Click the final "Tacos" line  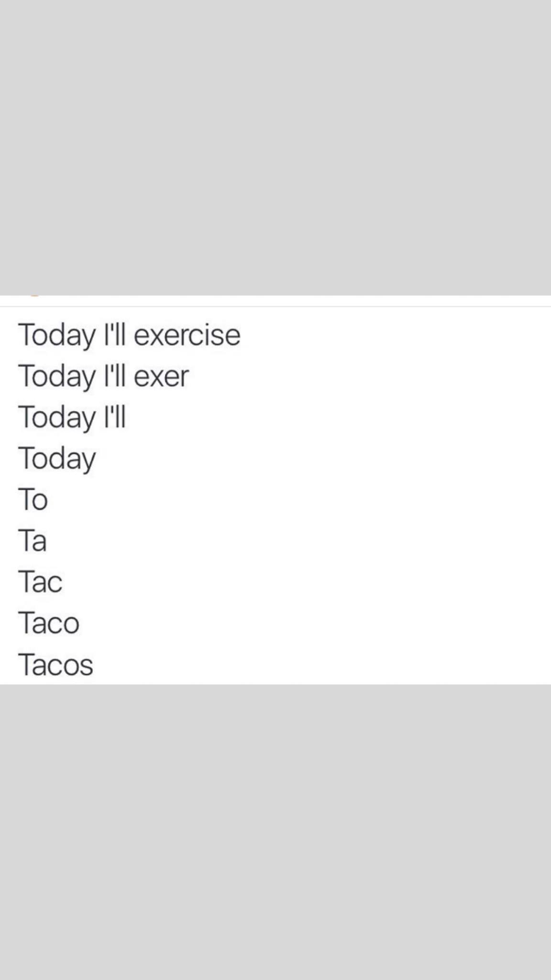[55, 665]
